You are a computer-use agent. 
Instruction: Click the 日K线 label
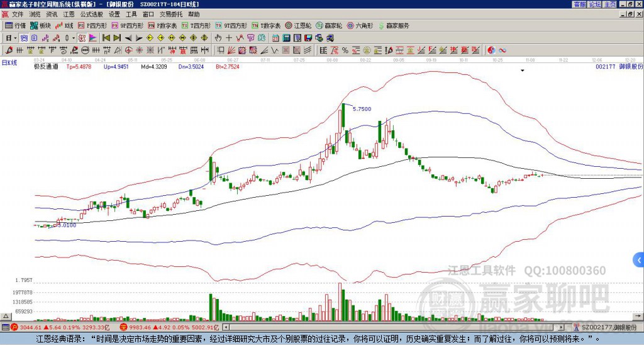[x=9, y=62]
